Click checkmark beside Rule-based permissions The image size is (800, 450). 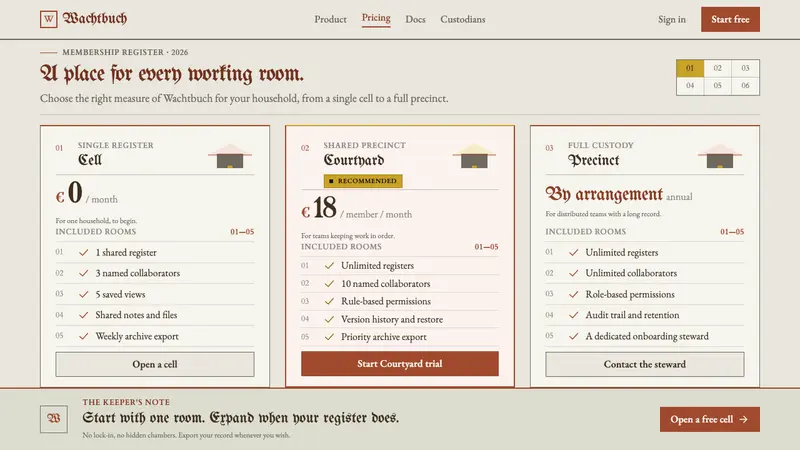pyautogui.click(x=329, y=302)
